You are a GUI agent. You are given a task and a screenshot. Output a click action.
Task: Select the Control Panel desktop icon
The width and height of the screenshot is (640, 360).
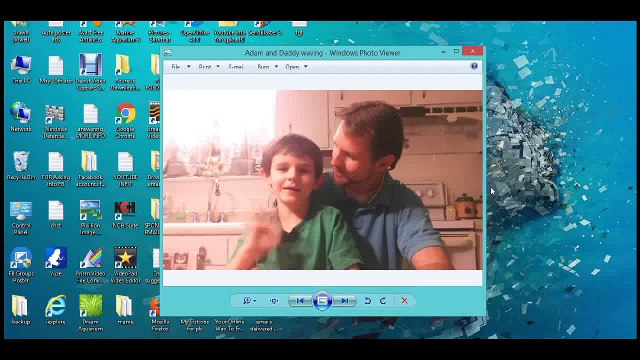21,217
